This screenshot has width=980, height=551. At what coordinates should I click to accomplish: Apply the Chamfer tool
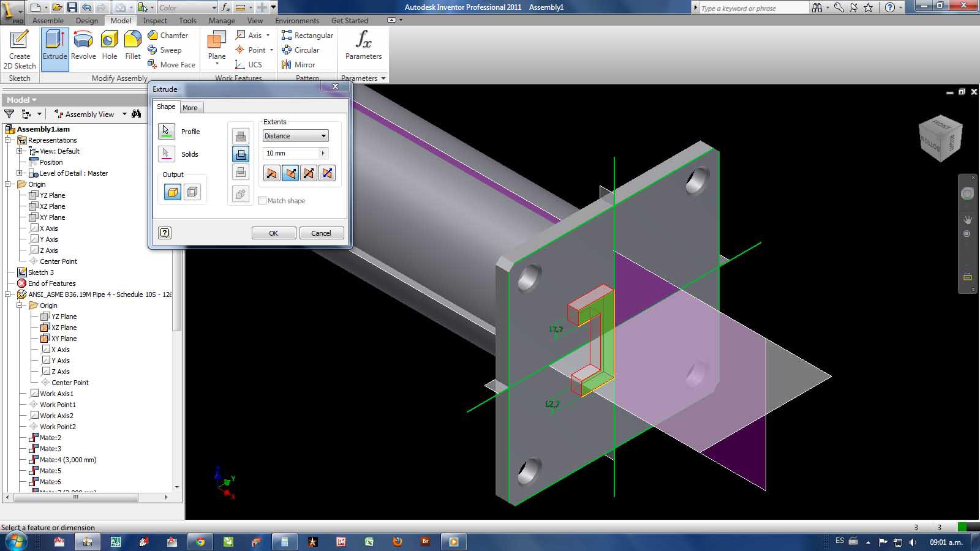[x=168, y=35]
